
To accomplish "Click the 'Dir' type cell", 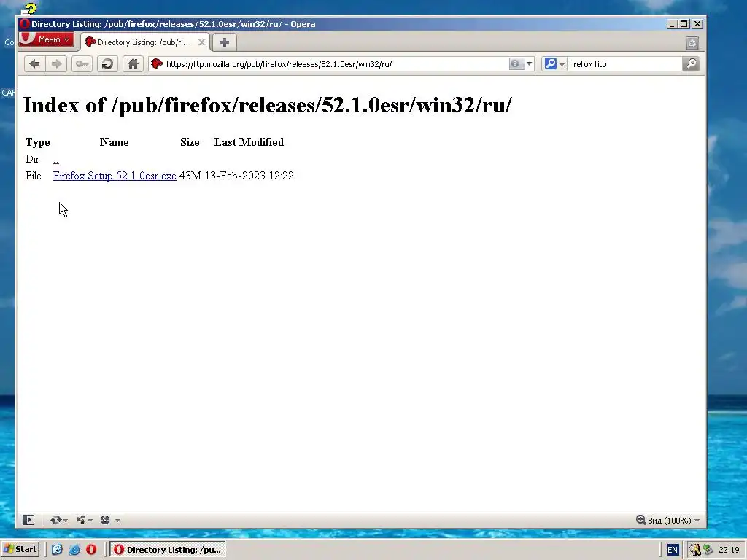I will (x=32, y=159).
